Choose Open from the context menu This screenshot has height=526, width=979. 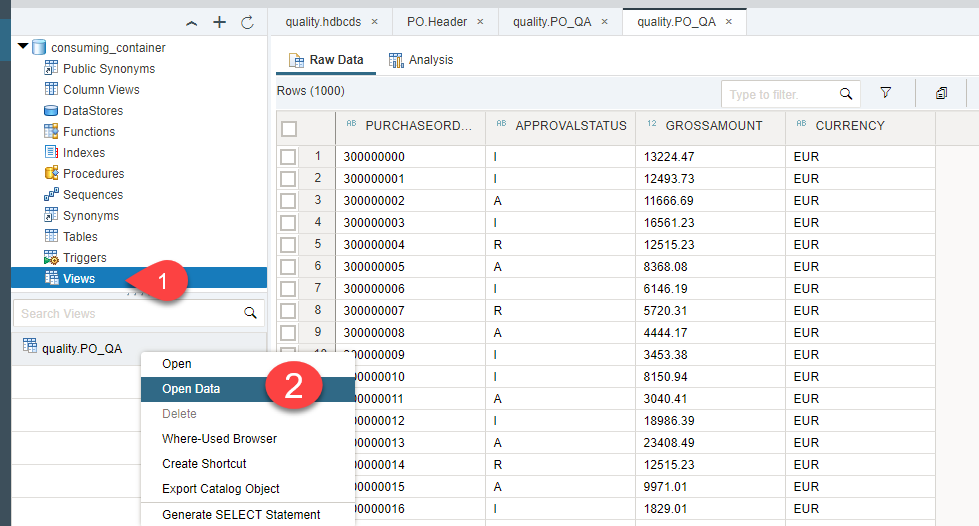pyautogui.click(x=248, y=364)
